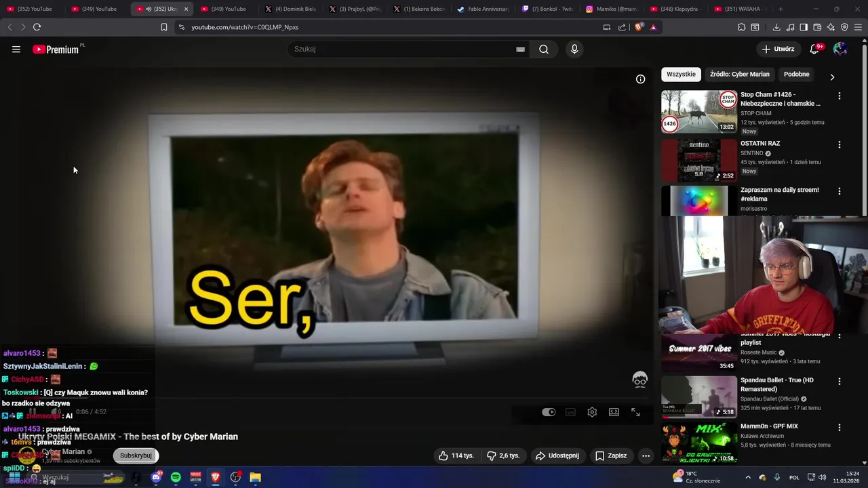The image size is (868, 488).
Task: Go to YouTube Premium home logo
Action: click(56, 49)
